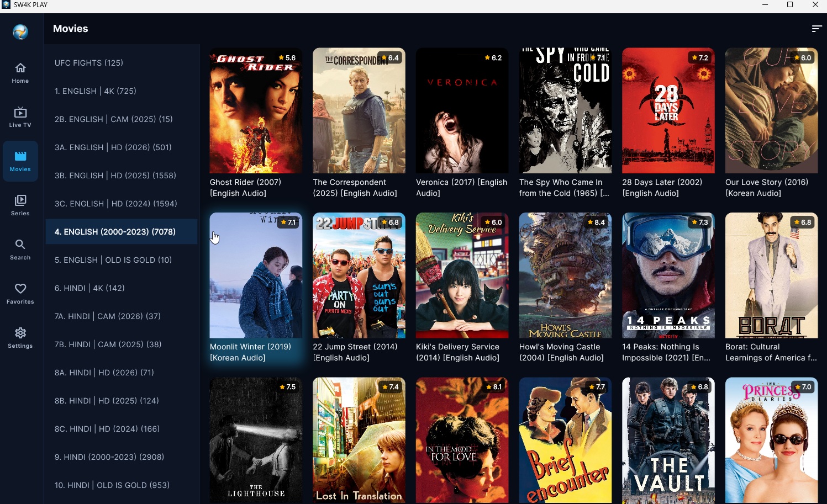Open the Series section
This screenshot has width=827, height=504.
pyautogui.click(x=20, y=205)
